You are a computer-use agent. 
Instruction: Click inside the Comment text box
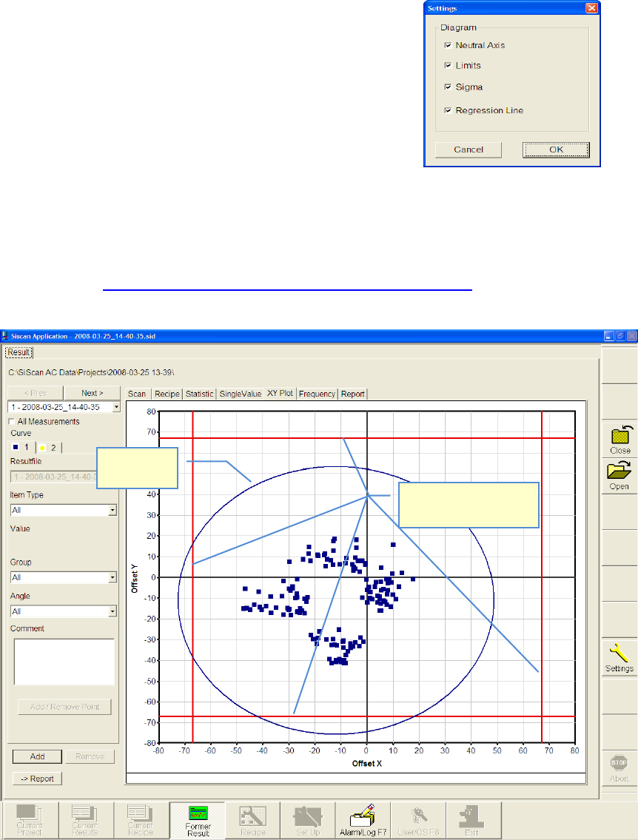pos(64,662)
